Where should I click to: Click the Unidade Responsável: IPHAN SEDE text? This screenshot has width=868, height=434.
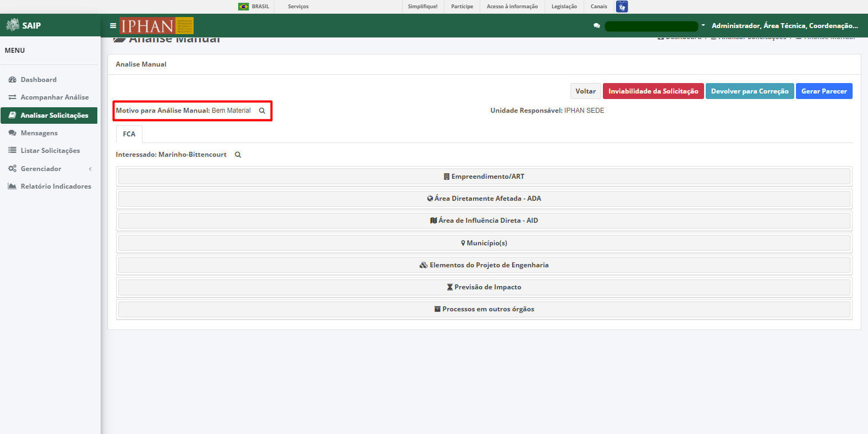547,111
